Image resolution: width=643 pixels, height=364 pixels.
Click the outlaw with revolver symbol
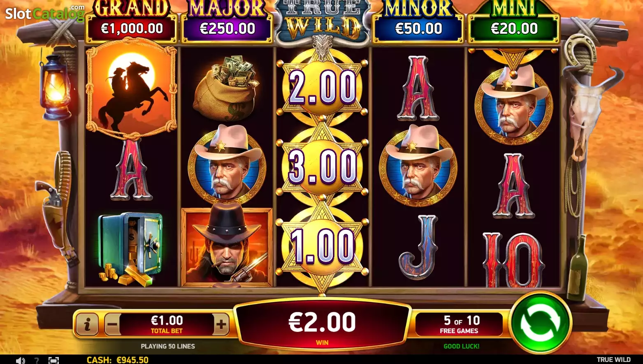(x=227, y=247)
